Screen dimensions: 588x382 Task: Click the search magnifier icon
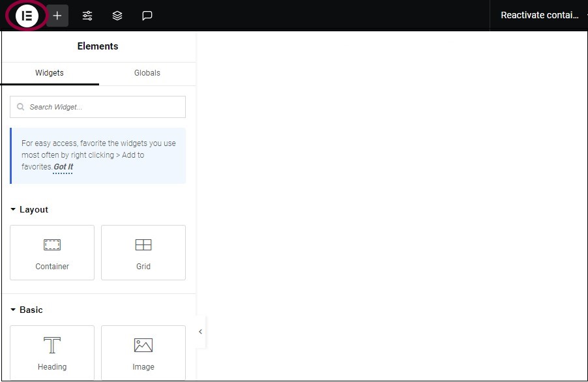point(21,107)
